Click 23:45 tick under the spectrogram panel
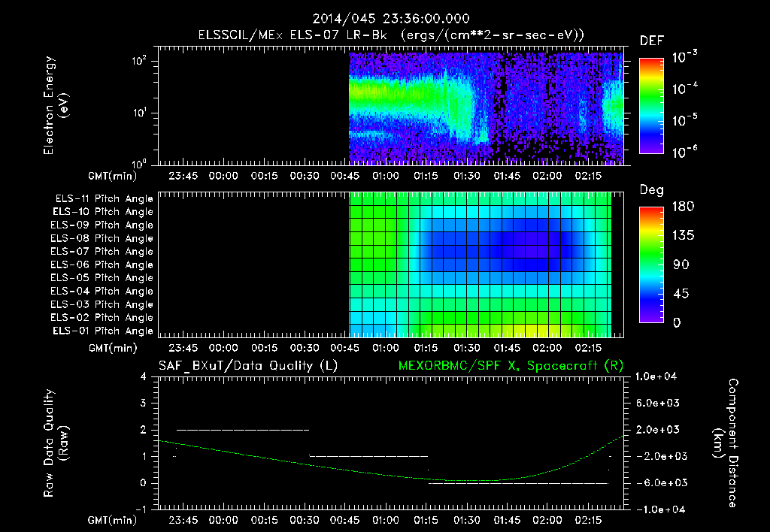The image size is (770, 532). (183, 176)
